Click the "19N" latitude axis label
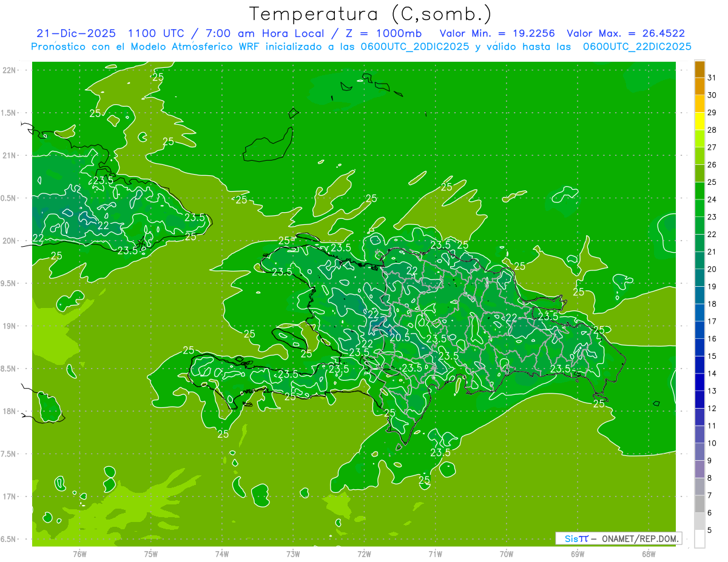This screenshot has width=728, height=562. tap(10, 326)
